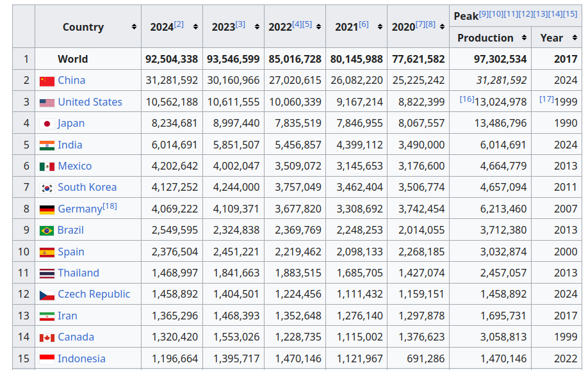Viewport: 588px width, 370px height.
Task: Sort by the 2021 column arrows
Action: [x=380, y=27]
